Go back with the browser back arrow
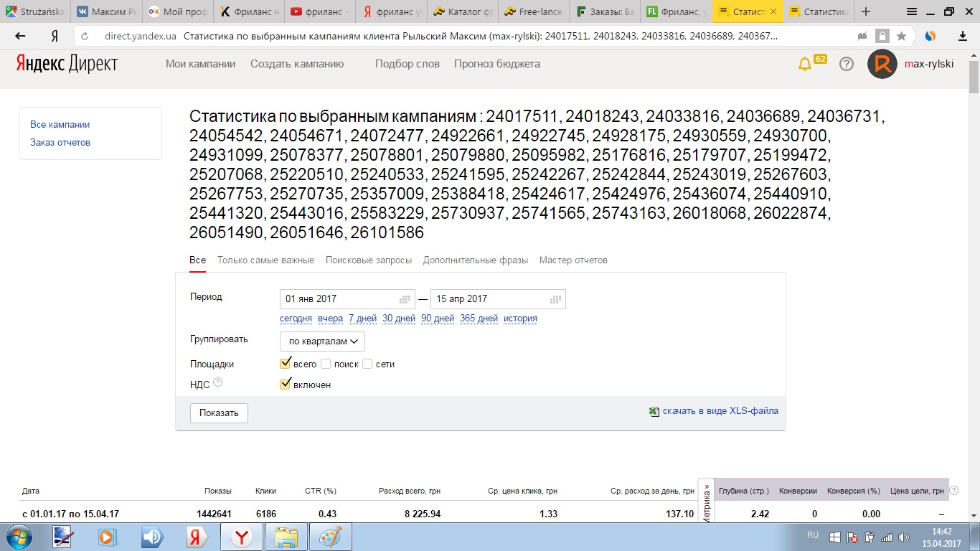The image size is (980, 551). click(x=20, y=36)
